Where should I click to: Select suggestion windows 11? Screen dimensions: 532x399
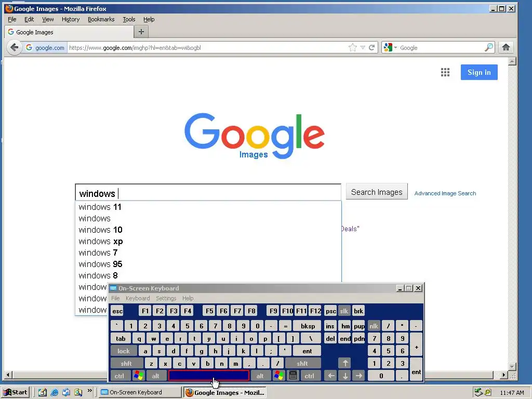[x=208, y=207]
